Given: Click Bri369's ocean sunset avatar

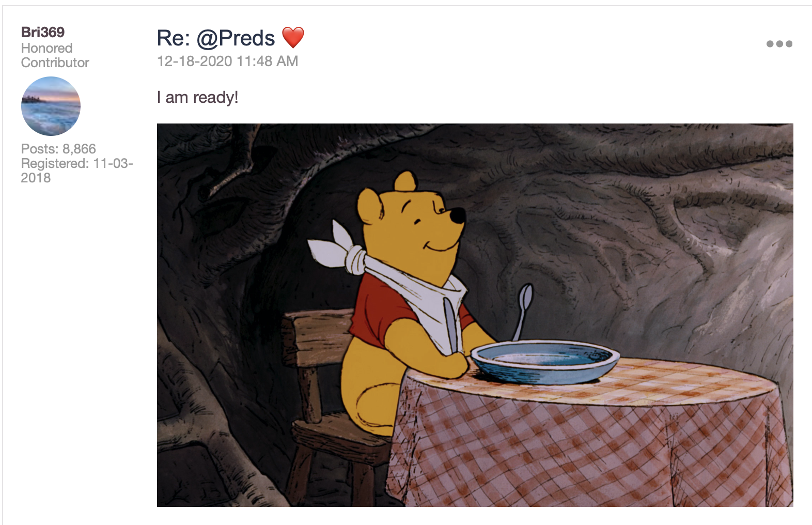Looking at the screenshot, I should tap(51, 106).
